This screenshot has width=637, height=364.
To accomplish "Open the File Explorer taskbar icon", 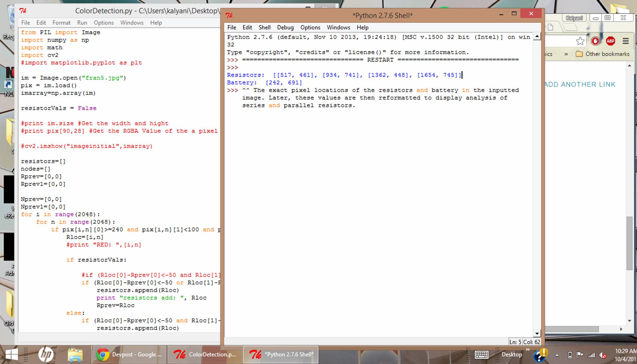I will tap(75, 354).
